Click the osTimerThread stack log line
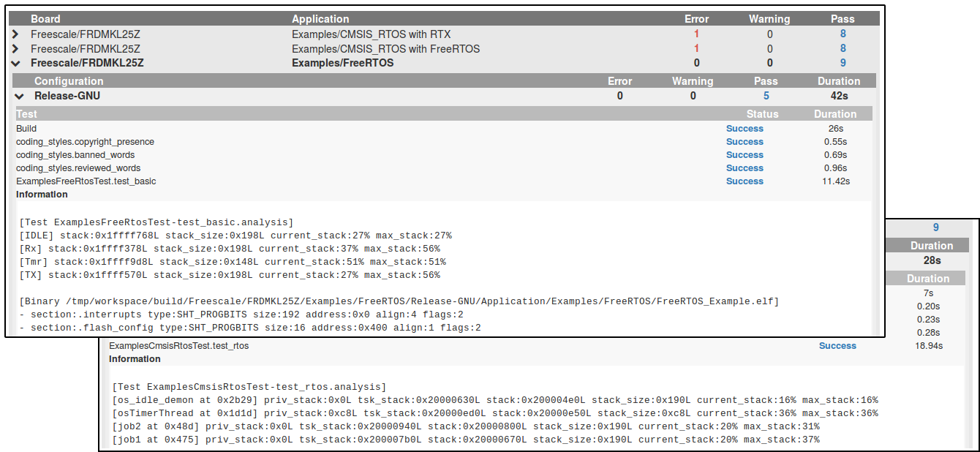The image size is (980, 452). pos(495,413)
